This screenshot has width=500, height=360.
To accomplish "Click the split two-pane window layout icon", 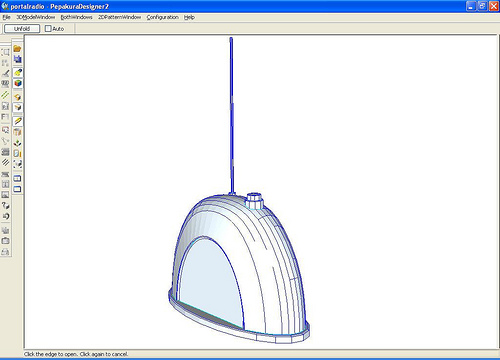I will click(x=17, y=178).
